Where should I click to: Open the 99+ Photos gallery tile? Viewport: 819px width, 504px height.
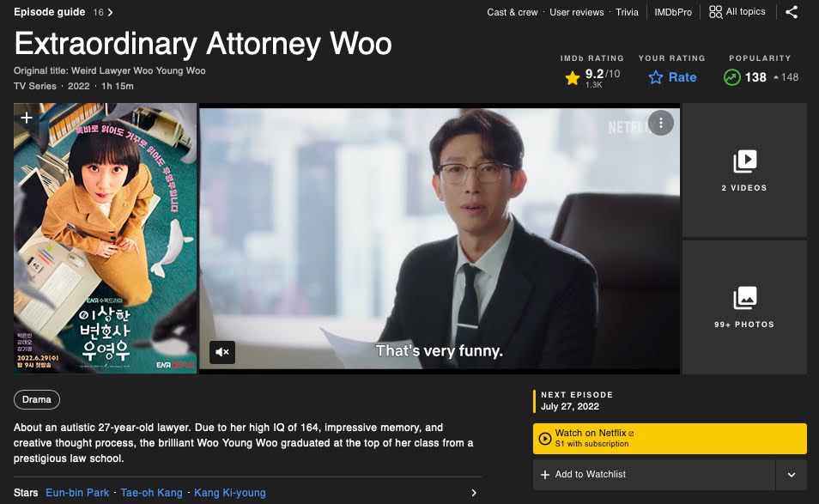[x=744, y=307]
